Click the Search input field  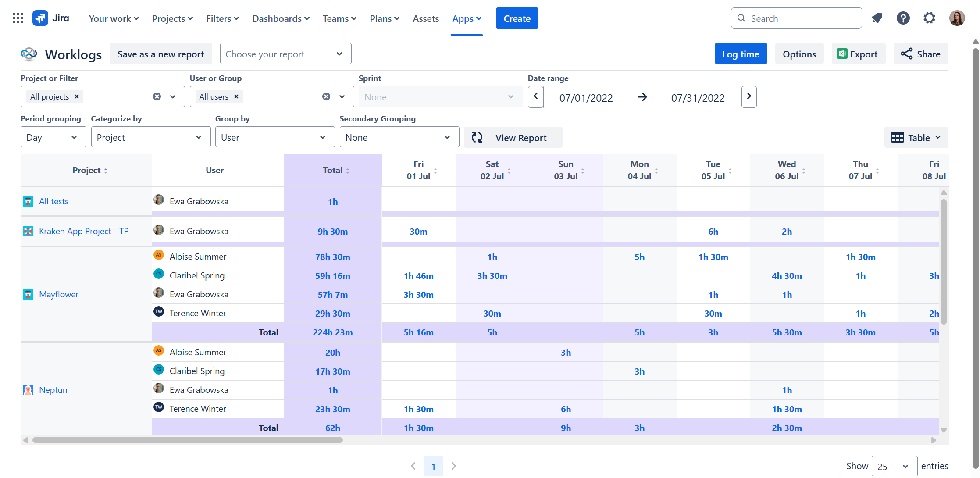(x=796, y=18)
